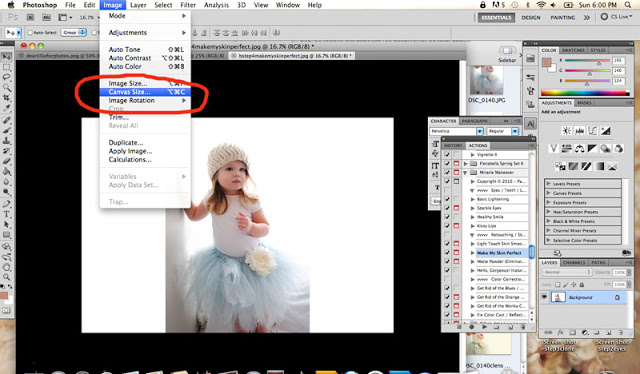Click the Begin Recording button in Actions
The image size is (640, 374).
472,327
